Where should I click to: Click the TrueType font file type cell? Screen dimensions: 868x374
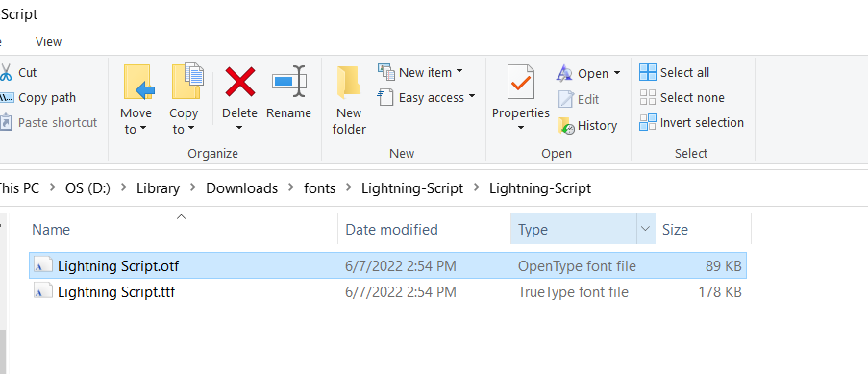(x=573, y=292)
